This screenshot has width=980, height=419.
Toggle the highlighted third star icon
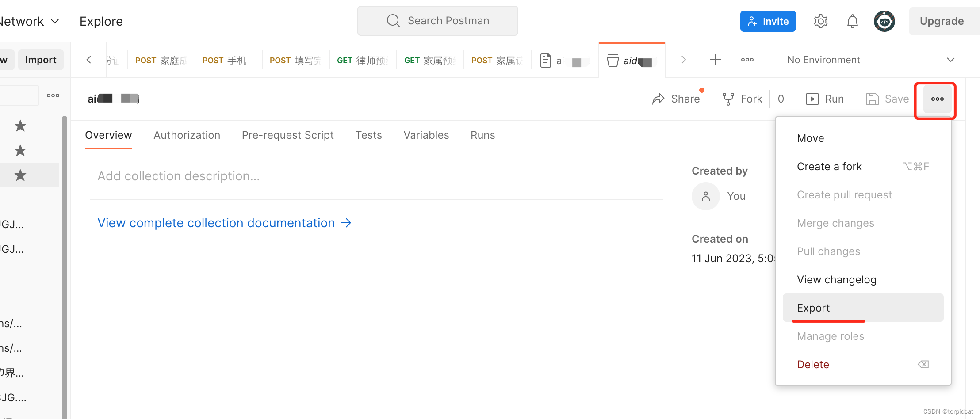coord(20,175)
